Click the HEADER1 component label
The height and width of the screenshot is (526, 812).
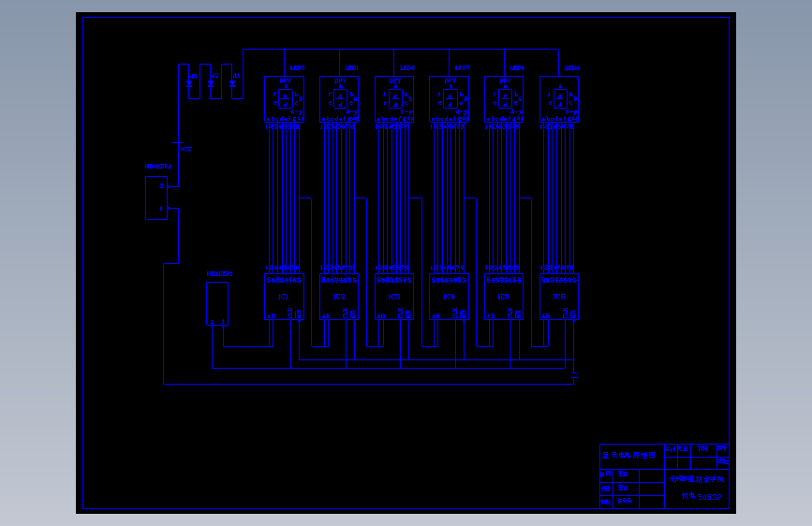219,274
